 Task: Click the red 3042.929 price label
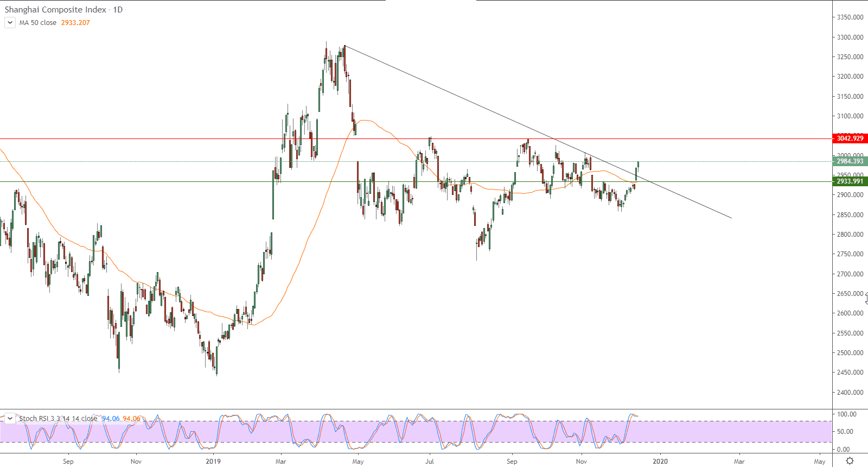point(850,138)
